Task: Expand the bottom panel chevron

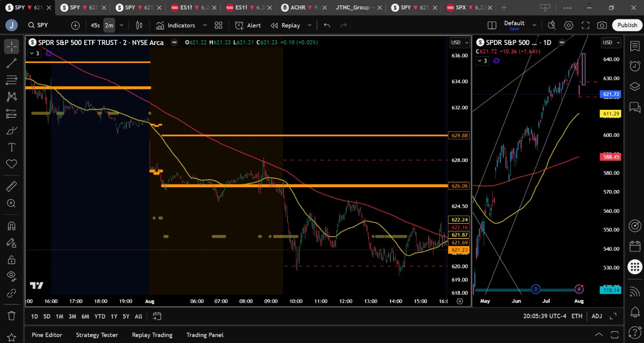Action: coord(599,335)
